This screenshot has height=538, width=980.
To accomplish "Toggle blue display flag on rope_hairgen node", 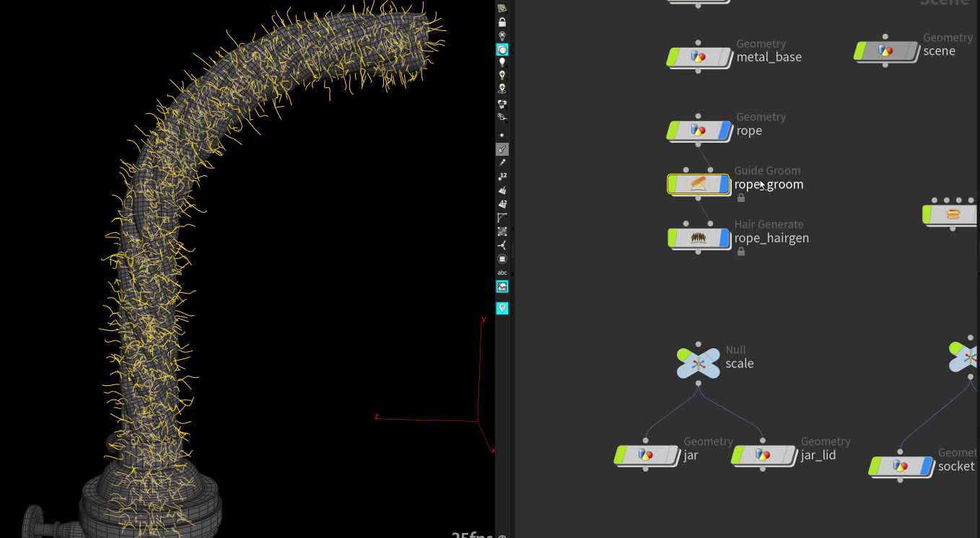I will click(x=725, y=238).
